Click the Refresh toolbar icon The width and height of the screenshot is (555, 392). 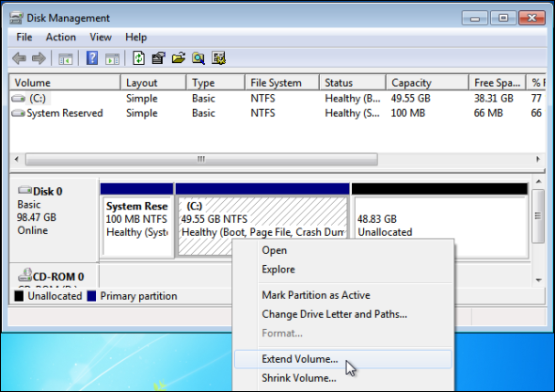pyautogui.click(x=138, y=58)
